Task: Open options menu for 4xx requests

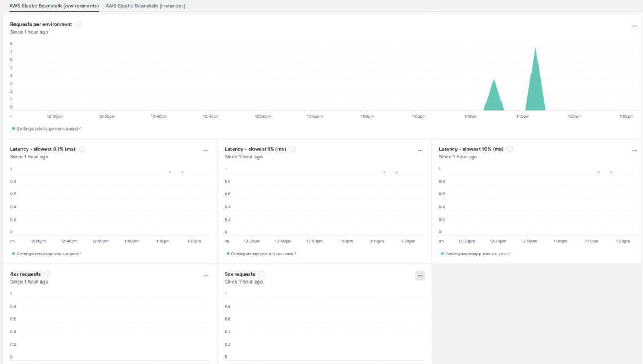Action: 206,276
